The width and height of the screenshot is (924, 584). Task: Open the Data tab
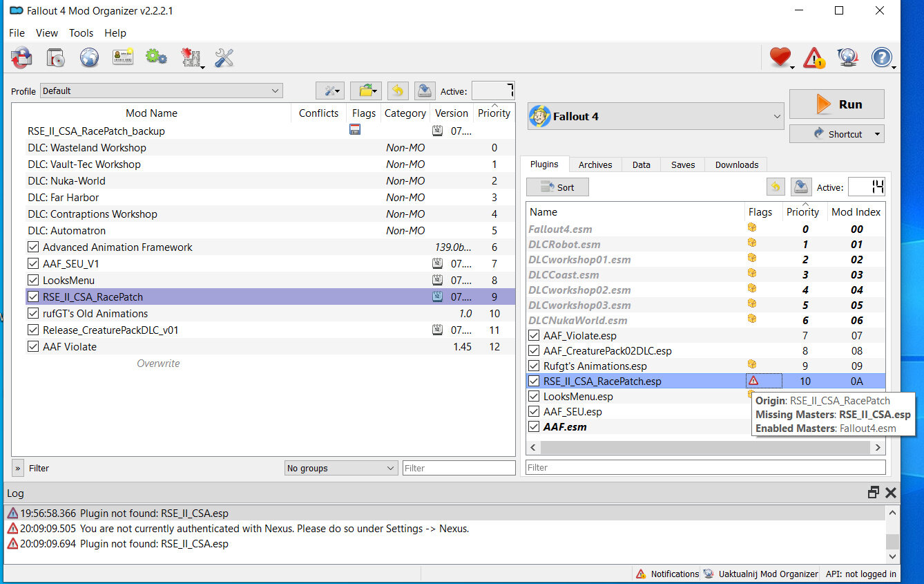click(x=642, y=164)
